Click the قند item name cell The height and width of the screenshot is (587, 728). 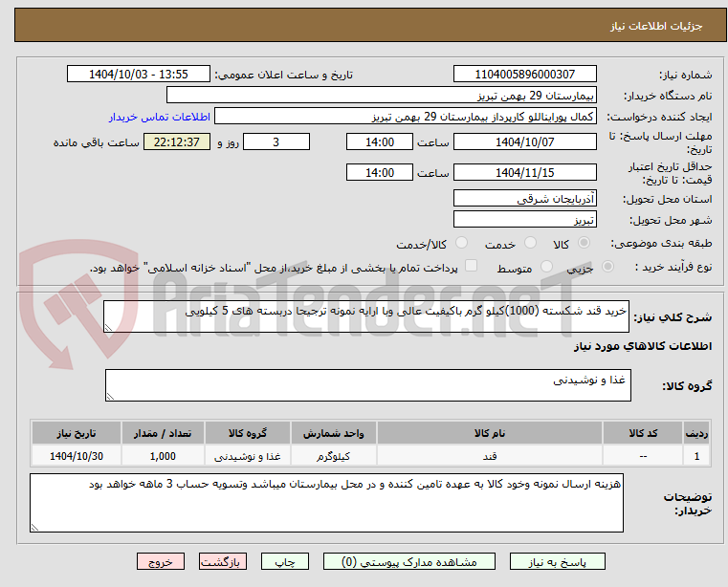(x=490, y=456)
